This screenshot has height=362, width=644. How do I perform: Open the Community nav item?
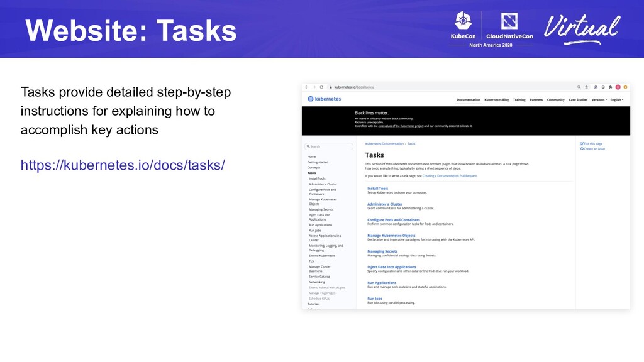[x=556, y=100]
